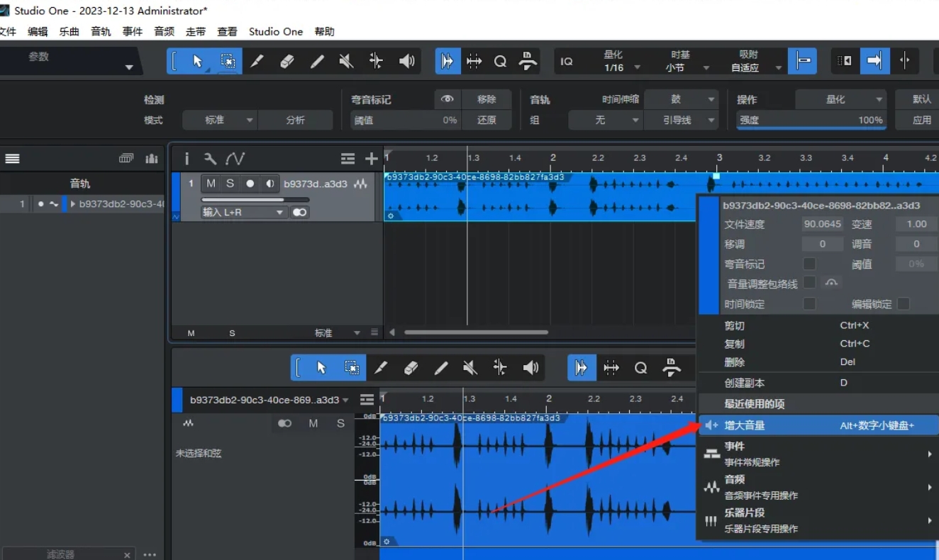
Task: Open the 时间伸缩 鼓 dropdown
Action: coord(681,99)
